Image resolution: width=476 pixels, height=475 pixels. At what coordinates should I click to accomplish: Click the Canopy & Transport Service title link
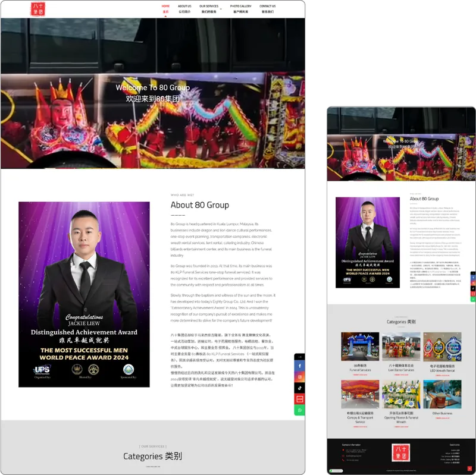(x=360, y=417)
